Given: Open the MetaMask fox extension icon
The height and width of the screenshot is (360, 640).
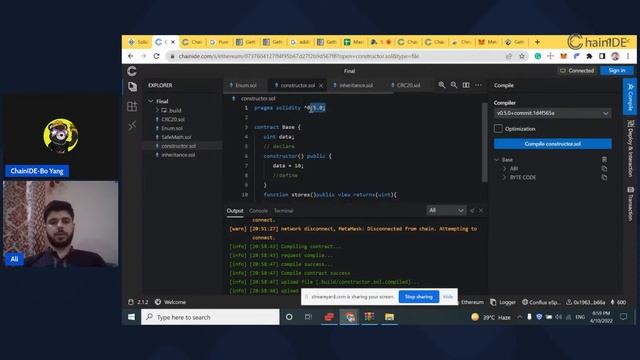Looking at the screenshot, I should (x=564, y=56).
